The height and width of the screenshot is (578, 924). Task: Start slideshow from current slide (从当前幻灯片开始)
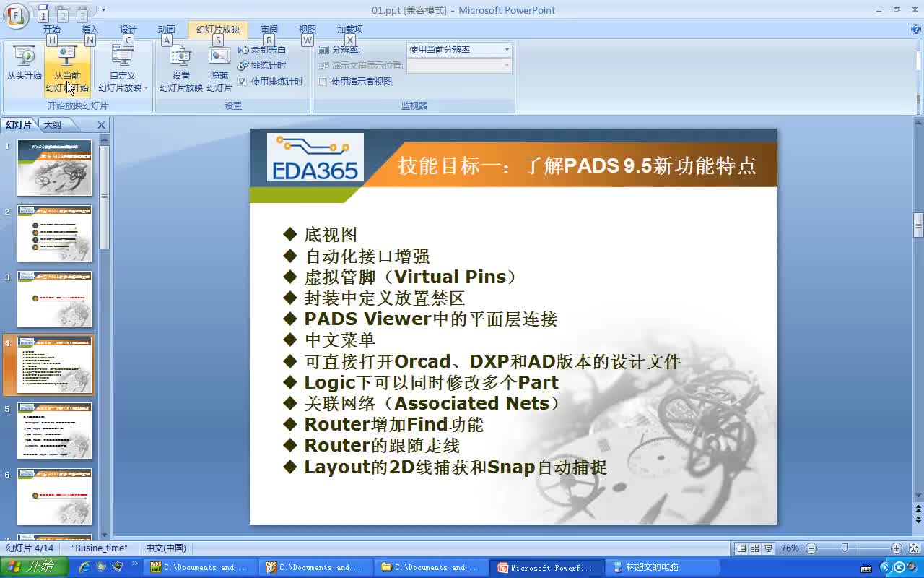point(67,69)
